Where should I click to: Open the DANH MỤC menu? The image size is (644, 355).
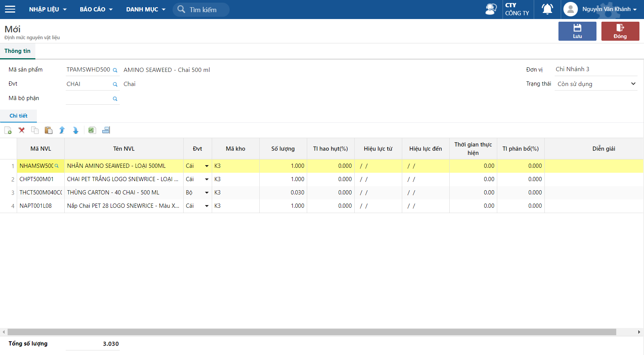146,9
